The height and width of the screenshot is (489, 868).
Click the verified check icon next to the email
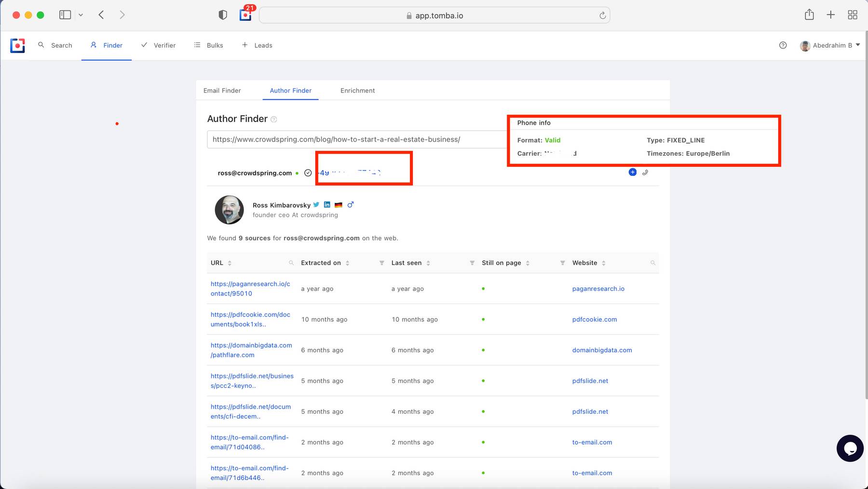click(x=308, y=173)
